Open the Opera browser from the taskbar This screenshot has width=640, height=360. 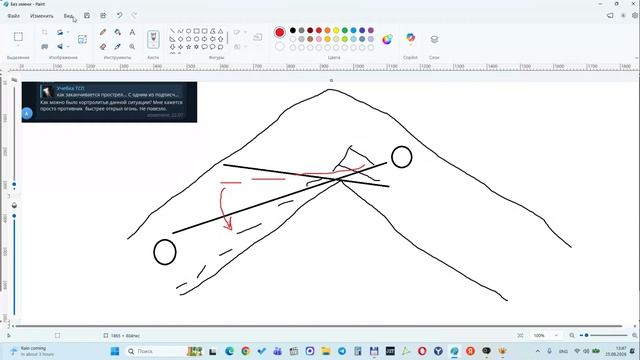pyautogui.click(x=422, y=351)
